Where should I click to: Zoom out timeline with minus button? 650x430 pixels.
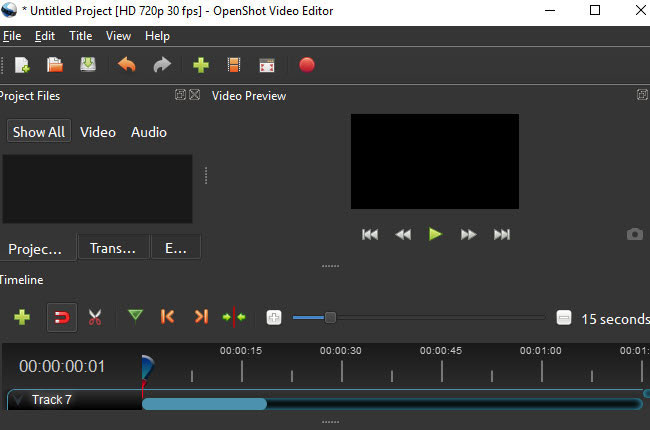coord(563,318)
